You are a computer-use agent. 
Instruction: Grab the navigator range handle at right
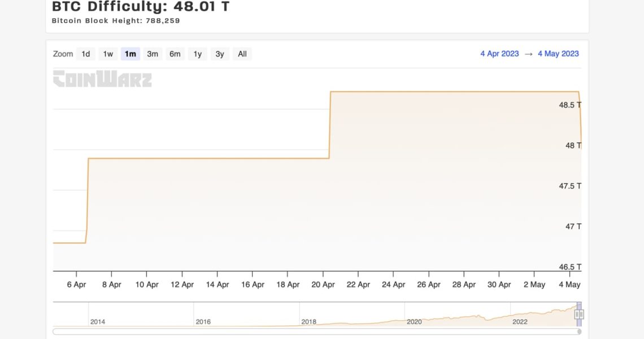click(x=579, y=314)
